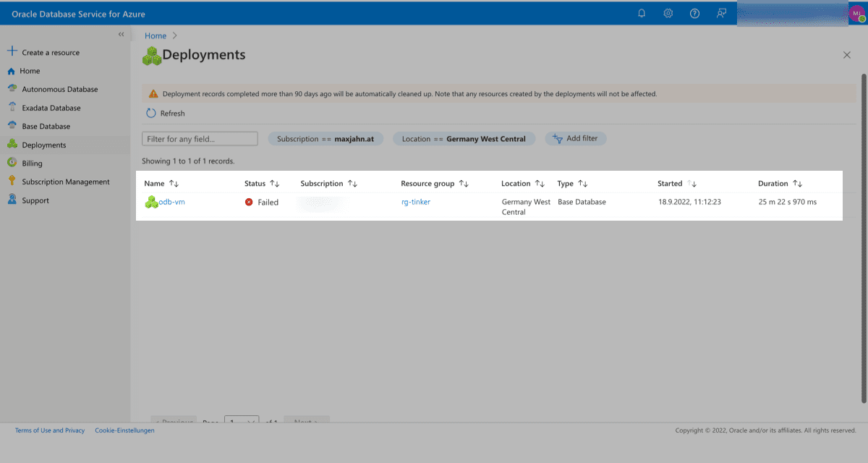The image size is (868, 463).
Task: Collapse the sidebar with double chevron
Action: click(121, 34)
